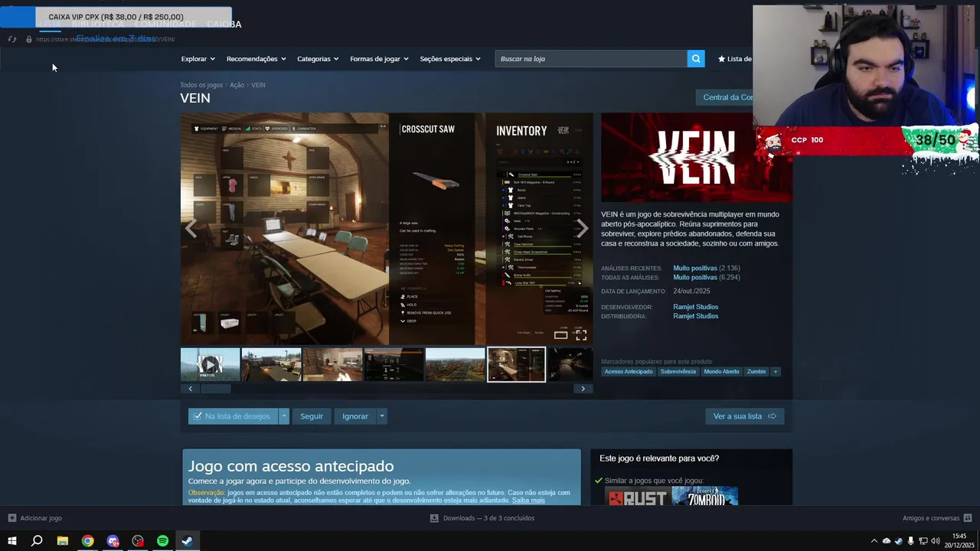Screen dimensions: 980x551
Task: Open publisher Ramjet Studios link
Action: 696,316
